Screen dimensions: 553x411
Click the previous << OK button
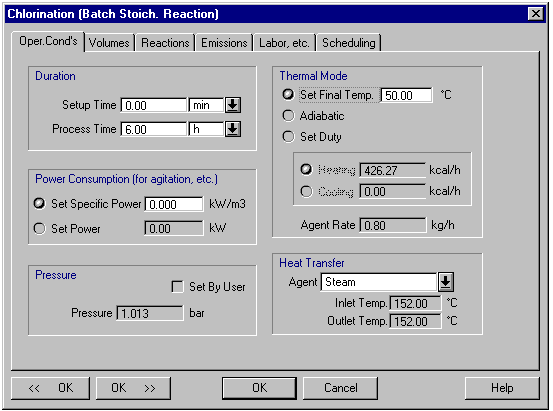[x=50, y=388]
